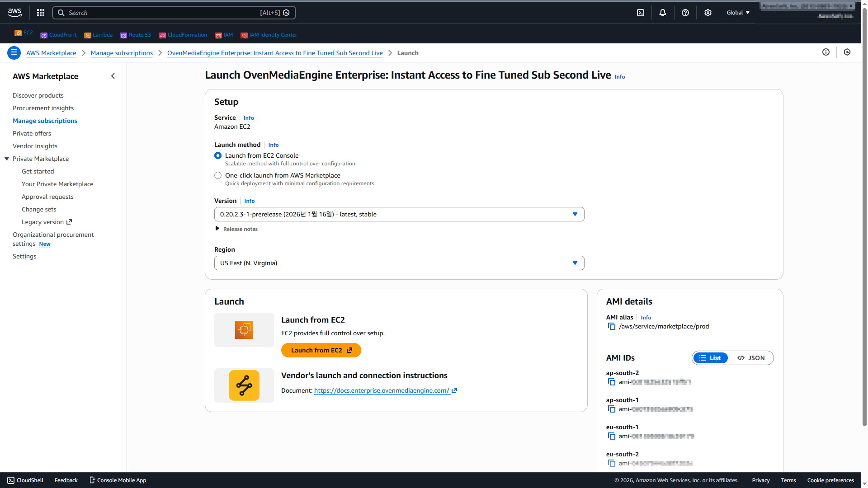Select One-click launch from AWS Marketplace

218,175
